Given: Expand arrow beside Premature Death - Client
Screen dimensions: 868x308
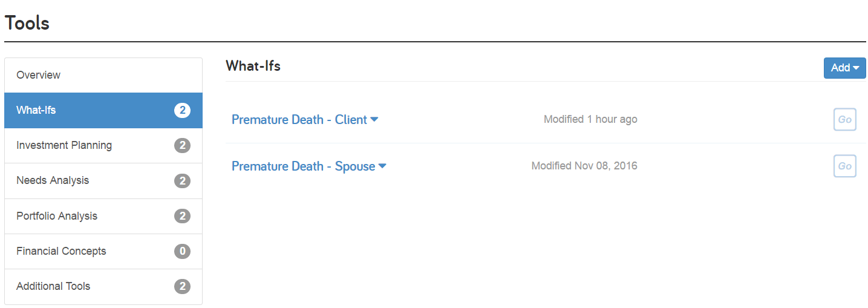Looking at the screenshot, I should (374, 120).
